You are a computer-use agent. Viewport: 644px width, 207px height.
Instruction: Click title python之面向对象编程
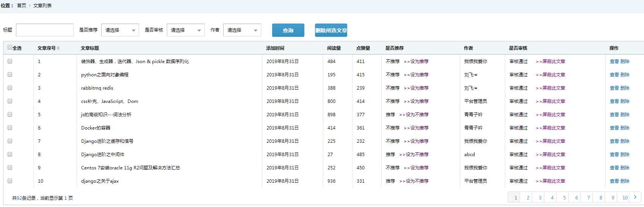click(105, 75)
